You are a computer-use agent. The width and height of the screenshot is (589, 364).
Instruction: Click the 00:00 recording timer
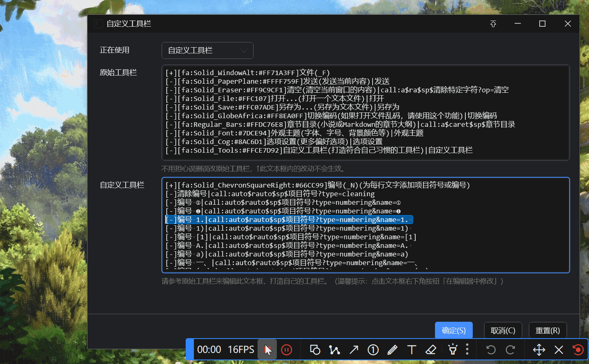(209, 350)
